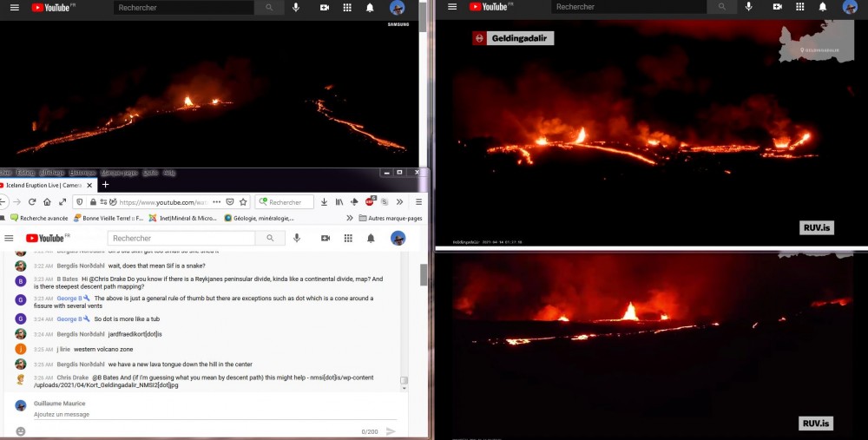The height and width of the screenshot is (440, 868).
Task: Open the Firefox downloads arrow
Action: pyautogui.click(x=324, y=202)
